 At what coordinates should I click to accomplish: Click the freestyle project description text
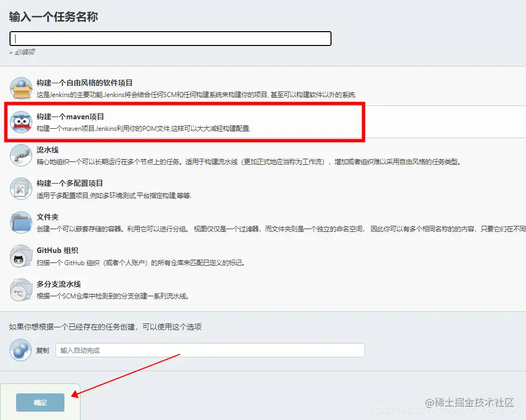pos(196,95)
